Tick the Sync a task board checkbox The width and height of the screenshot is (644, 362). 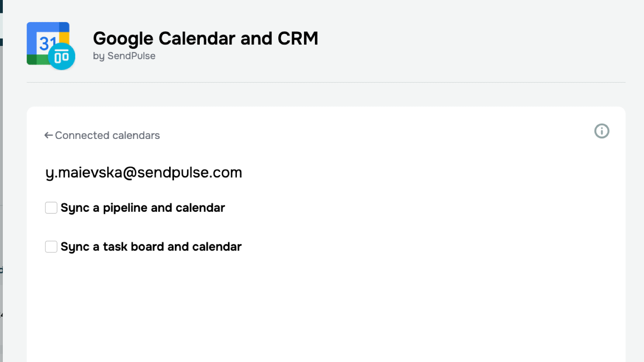[51, 246]
